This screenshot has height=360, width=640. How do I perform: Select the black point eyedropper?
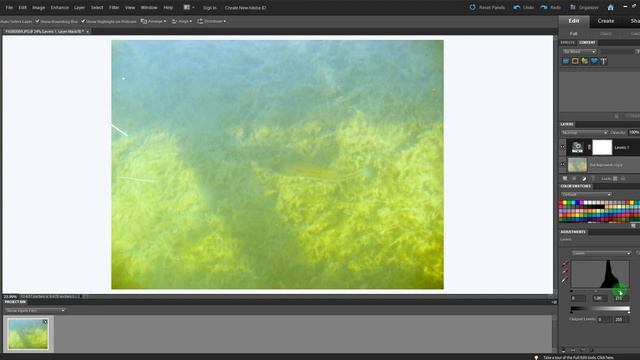tap(565, 264)
